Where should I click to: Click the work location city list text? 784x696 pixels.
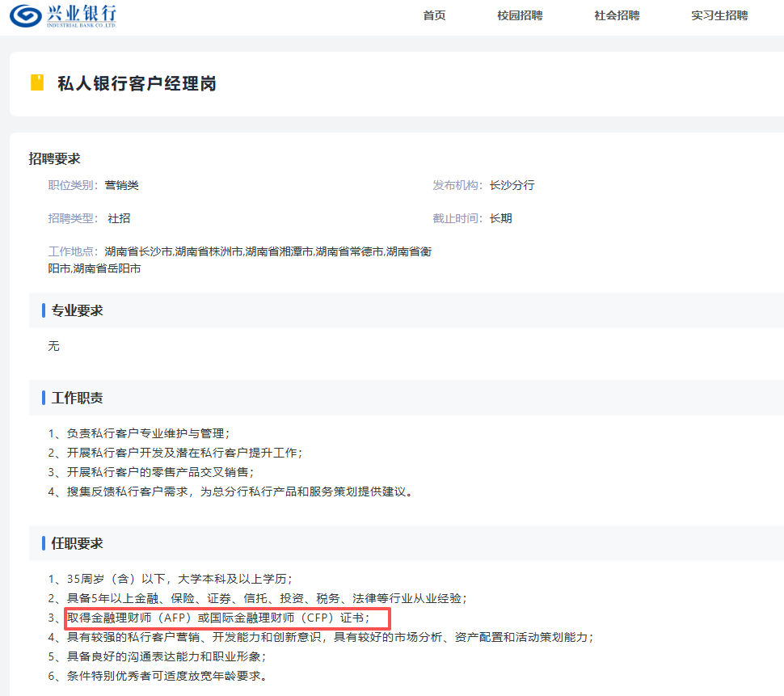(267, 251)
